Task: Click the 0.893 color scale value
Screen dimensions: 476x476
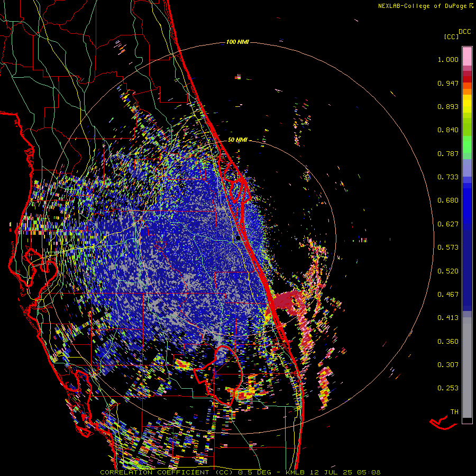Action: [448, 106]
